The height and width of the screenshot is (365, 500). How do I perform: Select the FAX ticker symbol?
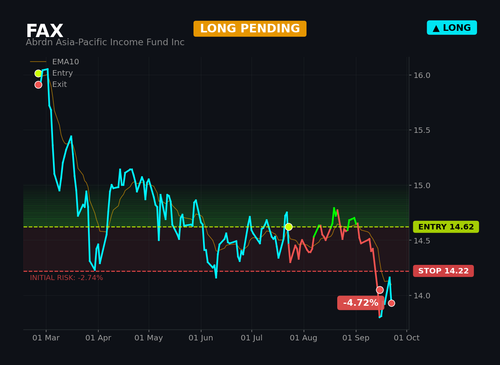point(45,31)
